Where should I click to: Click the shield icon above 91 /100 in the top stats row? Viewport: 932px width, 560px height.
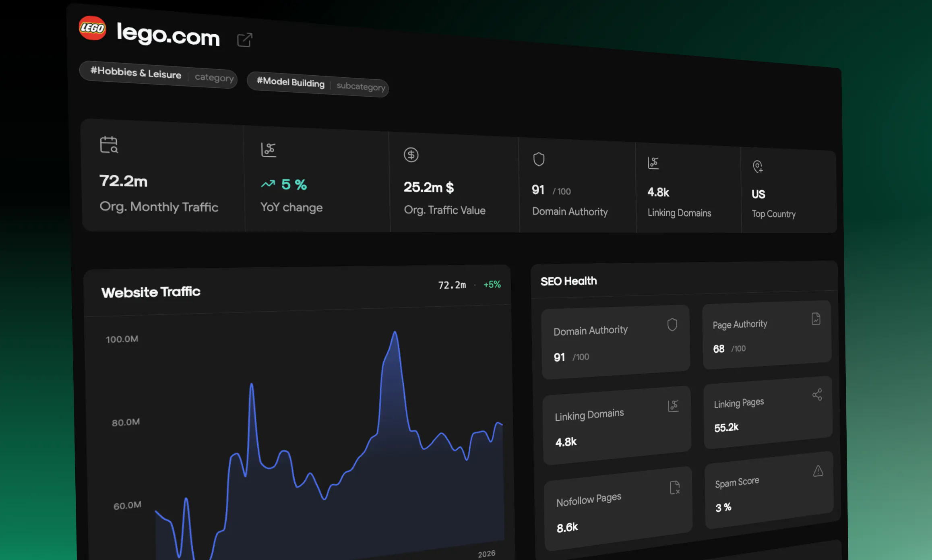click(x=539, y=159)
